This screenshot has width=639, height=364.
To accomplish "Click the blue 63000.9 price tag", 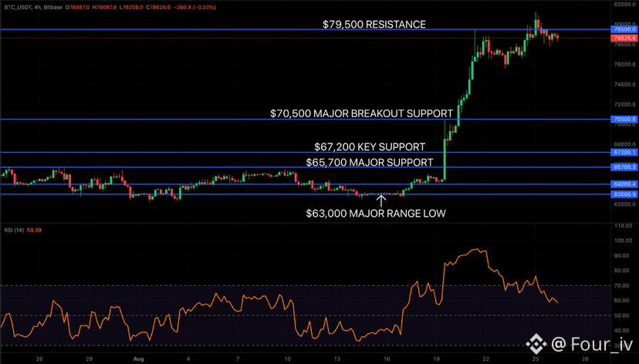I will pyautogui.click(x=624, y=194).
